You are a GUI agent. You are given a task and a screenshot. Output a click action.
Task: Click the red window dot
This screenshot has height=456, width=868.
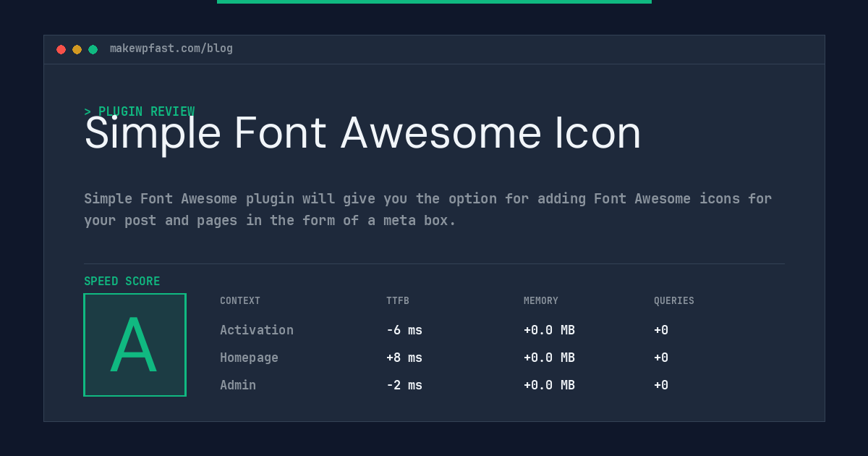pyautogui.click(x=61, y=49)
